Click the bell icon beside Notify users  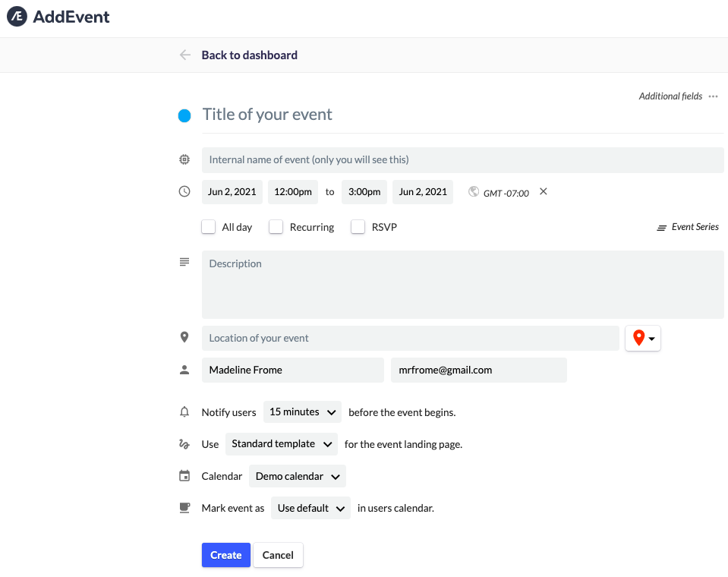pos(184,411)
